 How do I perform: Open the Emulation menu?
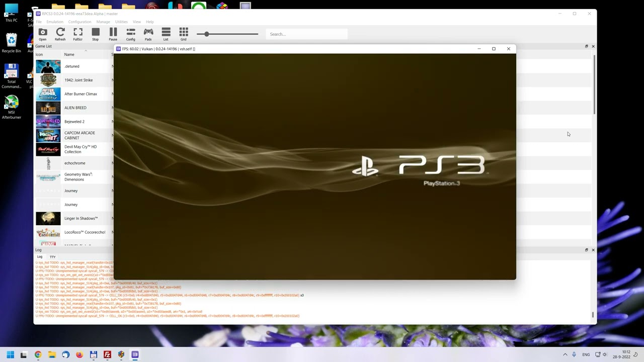(54, 22)
